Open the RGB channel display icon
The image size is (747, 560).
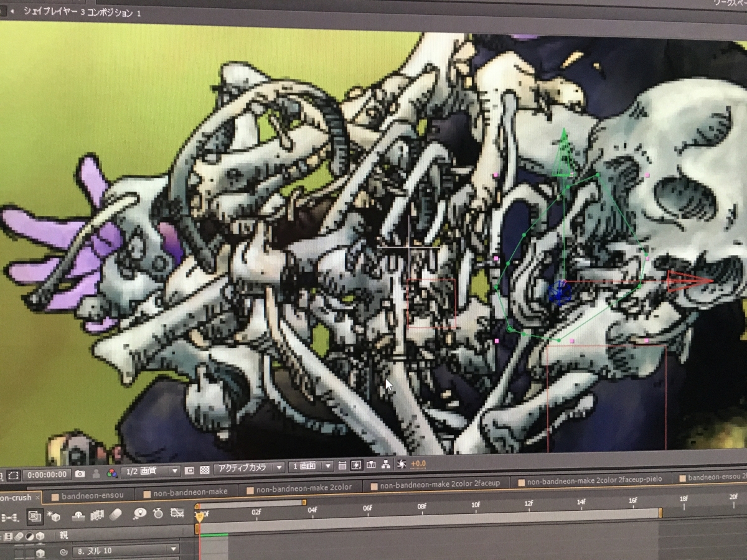pyautogui.click(x=112, y=473)
